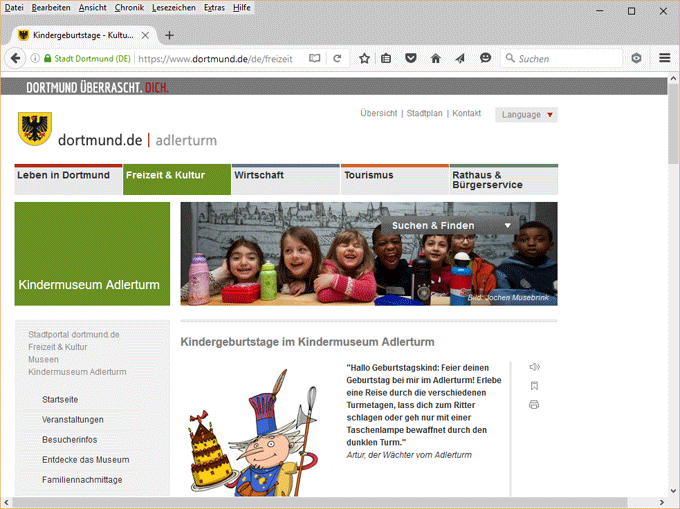The width and height of the screenshot is (680, 509).
Task: Open the Firefox hamburger menu
Action: point(665,58)
